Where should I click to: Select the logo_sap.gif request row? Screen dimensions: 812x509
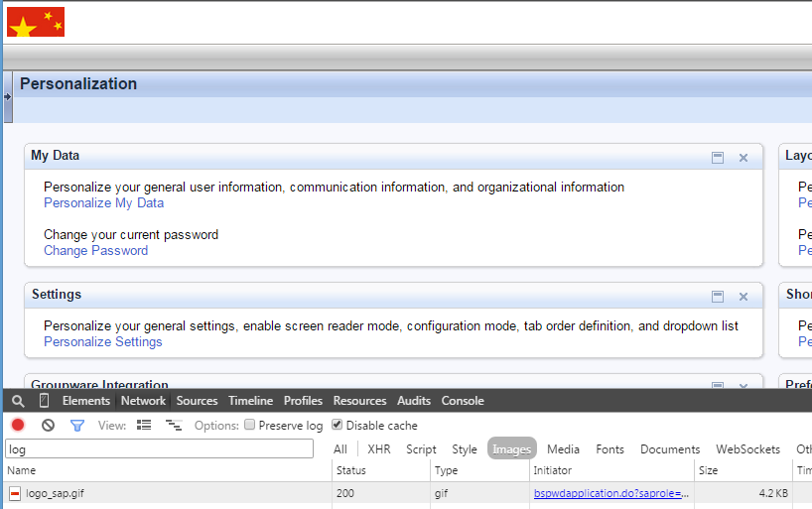click(x=408, y=493)
